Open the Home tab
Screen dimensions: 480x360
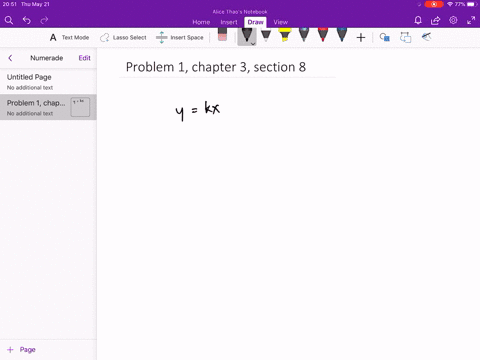coord(201,22)
